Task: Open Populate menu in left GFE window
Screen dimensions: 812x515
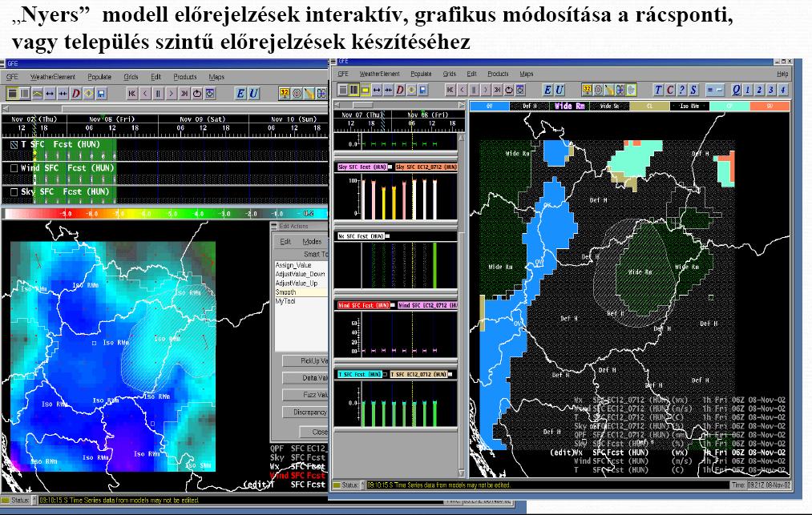Action: (99, 77)
